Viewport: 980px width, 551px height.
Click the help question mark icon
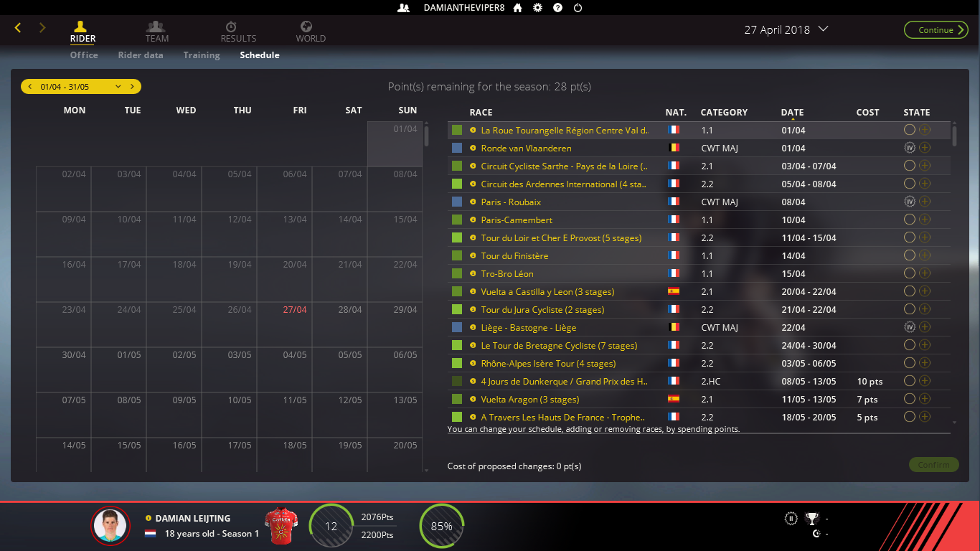click(x=557, y=8)
